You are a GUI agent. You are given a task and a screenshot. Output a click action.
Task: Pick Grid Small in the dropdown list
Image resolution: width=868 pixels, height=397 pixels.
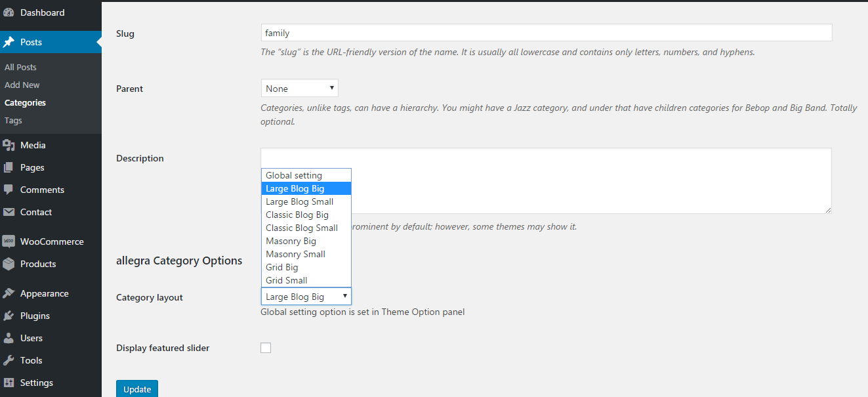[x=286, y=280]
